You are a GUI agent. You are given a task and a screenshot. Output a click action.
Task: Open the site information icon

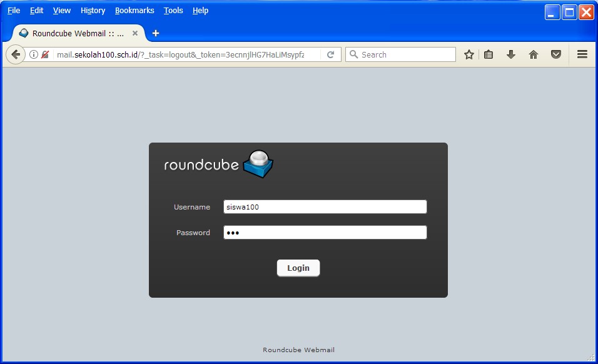point(34,54)
